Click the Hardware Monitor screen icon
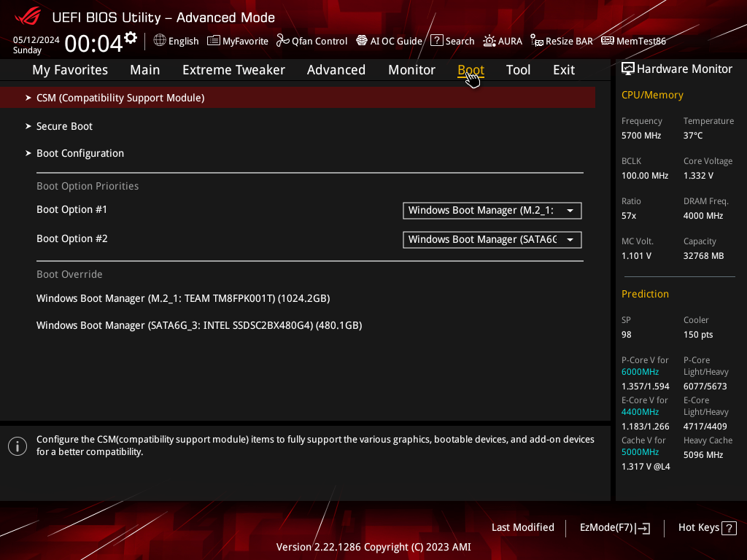The width and height of the screenshot is (747, 560). point(628,69)
